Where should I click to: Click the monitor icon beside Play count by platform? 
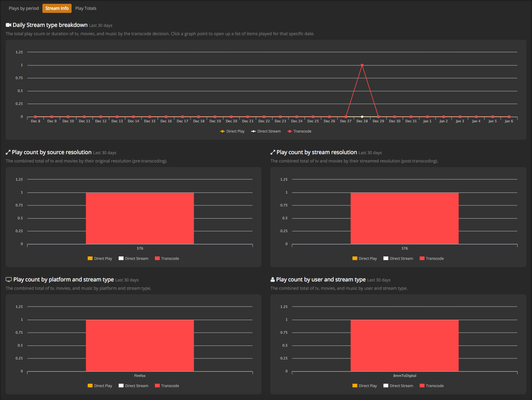tap(9, 280)
